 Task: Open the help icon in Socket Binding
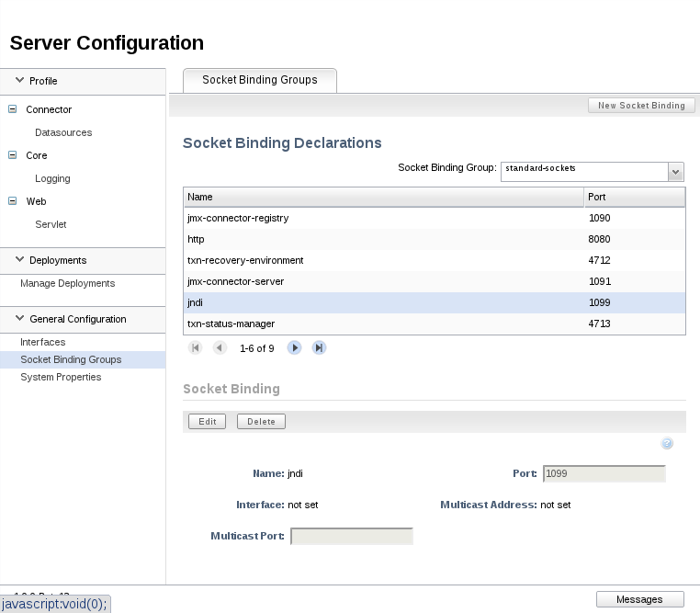668,443
